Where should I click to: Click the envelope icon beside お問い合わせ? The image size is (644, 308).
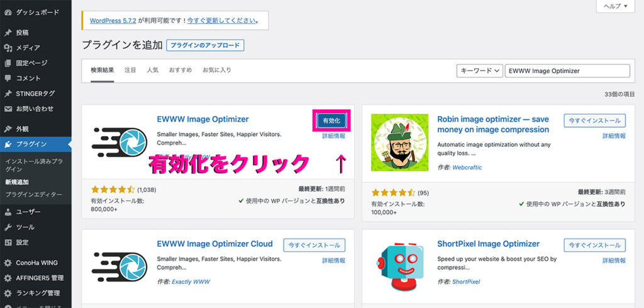tap(8, 109)
